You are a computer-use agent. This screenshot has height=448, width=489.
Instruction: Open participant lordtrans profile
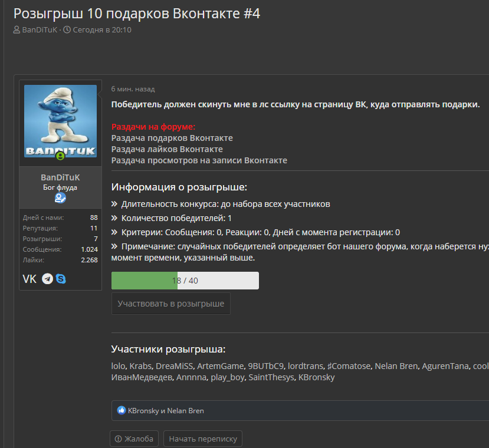click(x=306, y=366)
